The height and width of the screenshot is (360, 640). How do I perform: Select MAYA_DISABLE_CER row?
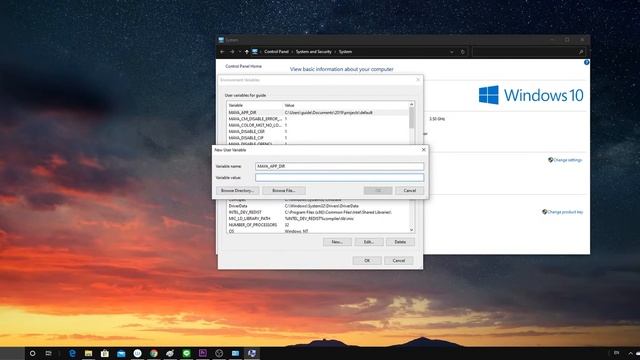[317, 131]
